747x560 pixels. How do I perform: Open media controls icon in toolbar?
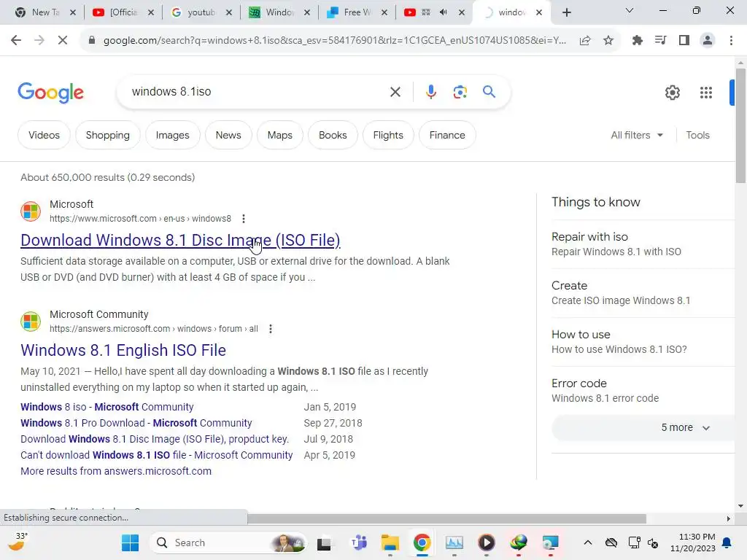tap(660, 41)
